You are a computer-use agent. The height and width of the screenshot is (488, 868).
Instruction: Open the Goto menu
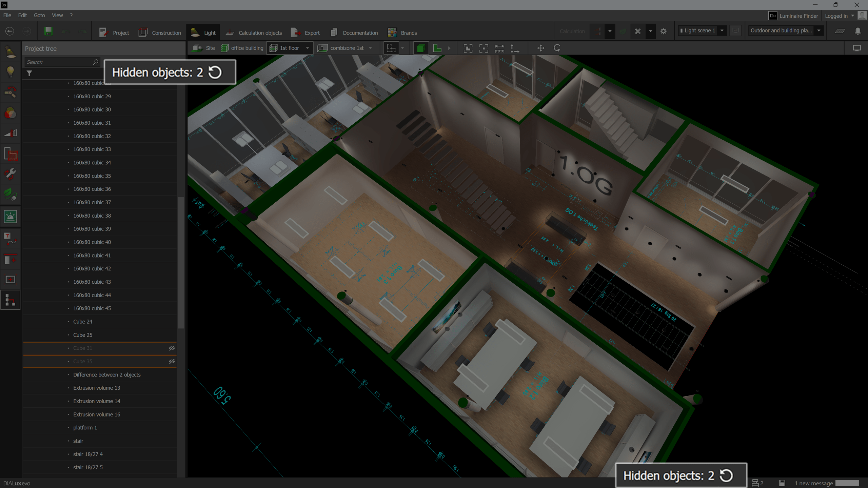[39, 15]
